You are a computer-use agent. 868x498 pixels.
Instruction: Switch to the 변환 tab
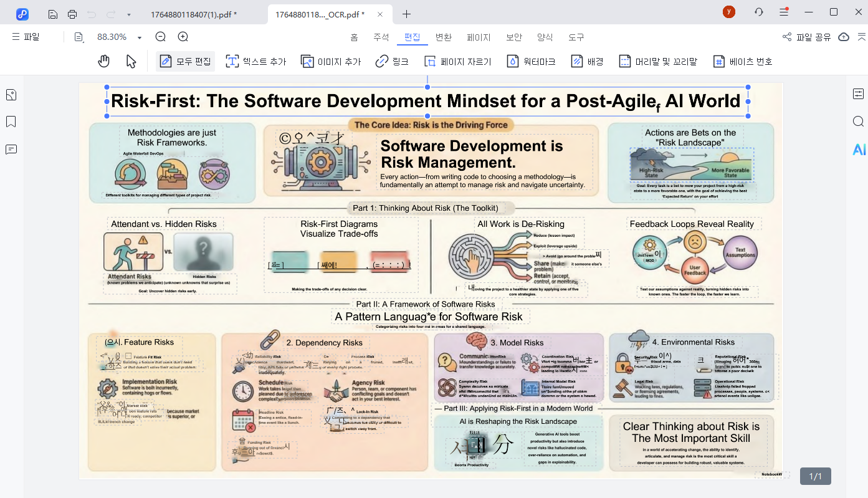443,37
